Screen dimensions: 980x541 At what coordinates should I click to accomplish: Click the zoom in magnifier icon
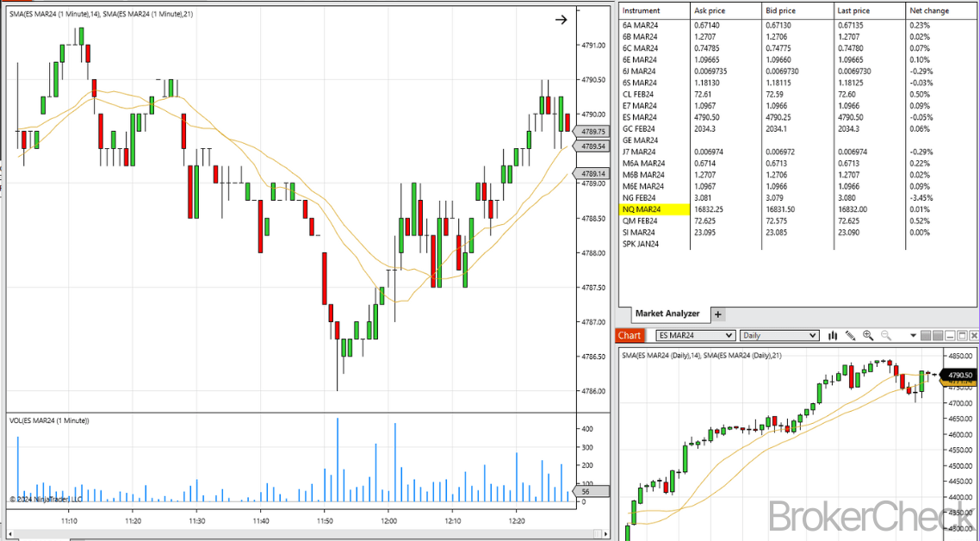(868, 336)
